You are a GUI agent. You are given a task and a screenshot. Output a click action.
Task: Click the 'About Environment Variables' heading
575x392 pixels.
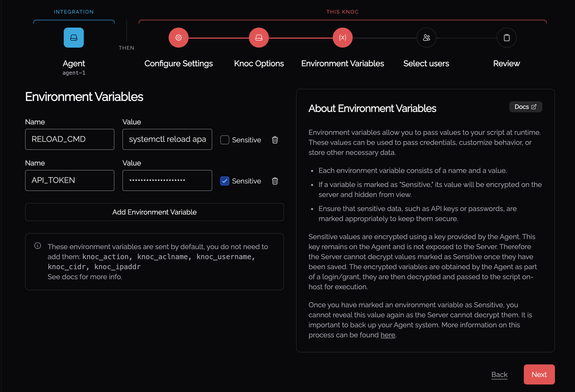[x=372, y=109]
